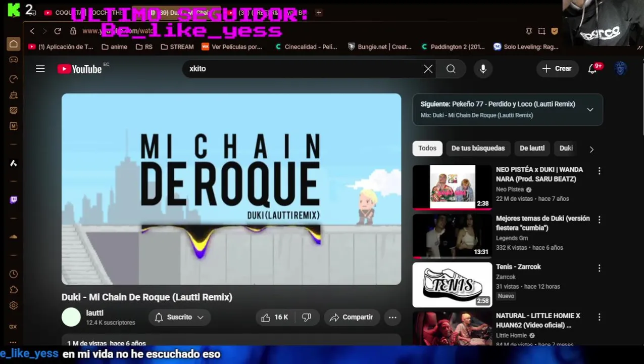
Task: Select the De tus búsquedas chip
Action: click(478, 148)
